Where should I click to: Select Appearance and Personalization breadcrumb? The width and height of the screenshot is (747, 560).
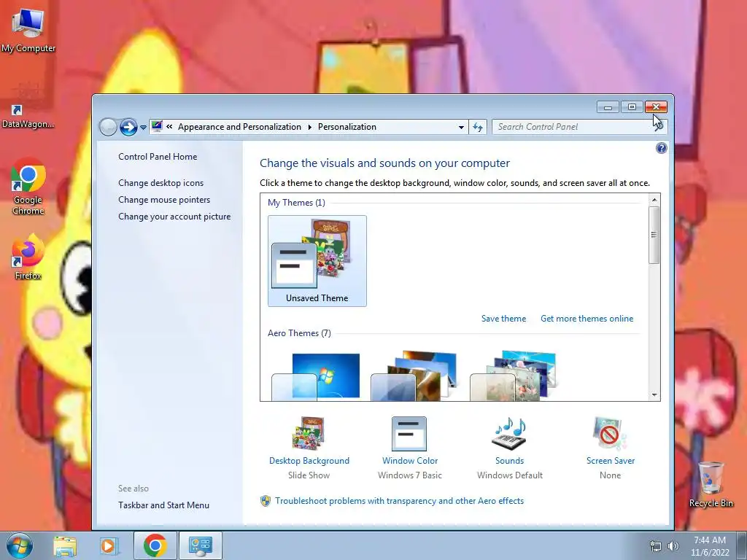239,127
